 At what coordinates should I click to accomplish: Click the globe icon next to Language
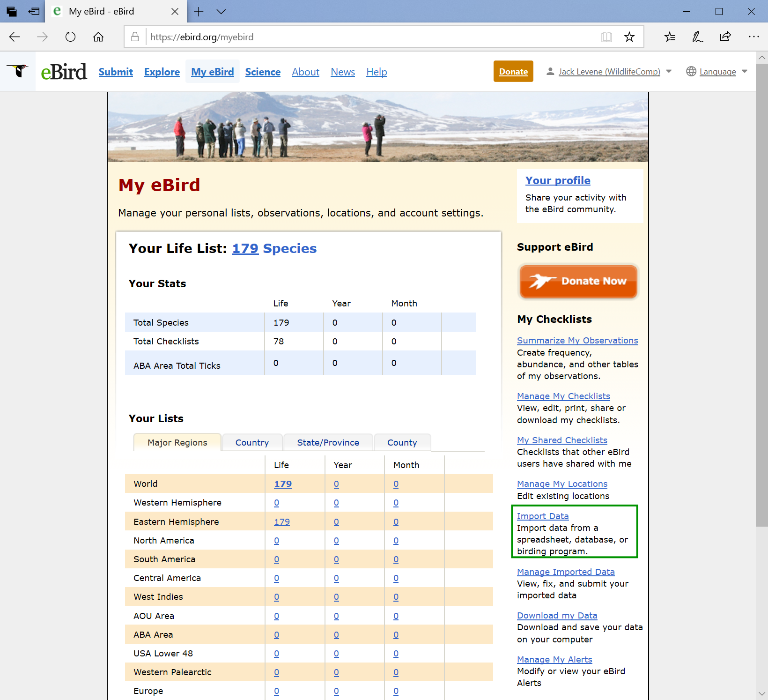pyautogui.click(x=691, y=71)
